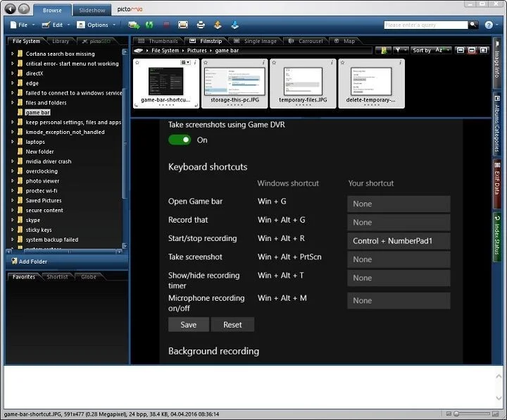Switch to the Browse tab
Viewport: 507px width, 420px height.
point(52,10)
